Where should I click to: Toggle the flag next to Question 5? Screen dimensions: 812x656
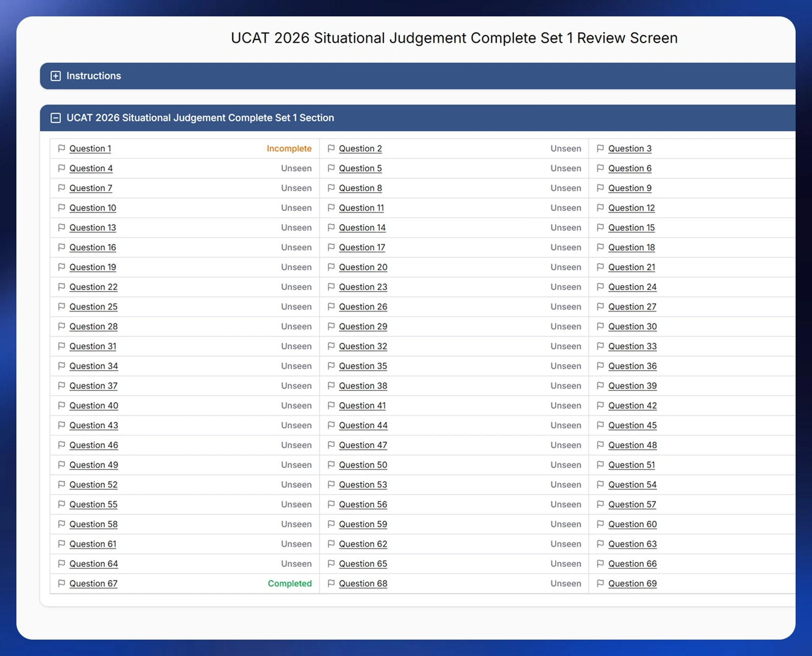tap(331, 168)
